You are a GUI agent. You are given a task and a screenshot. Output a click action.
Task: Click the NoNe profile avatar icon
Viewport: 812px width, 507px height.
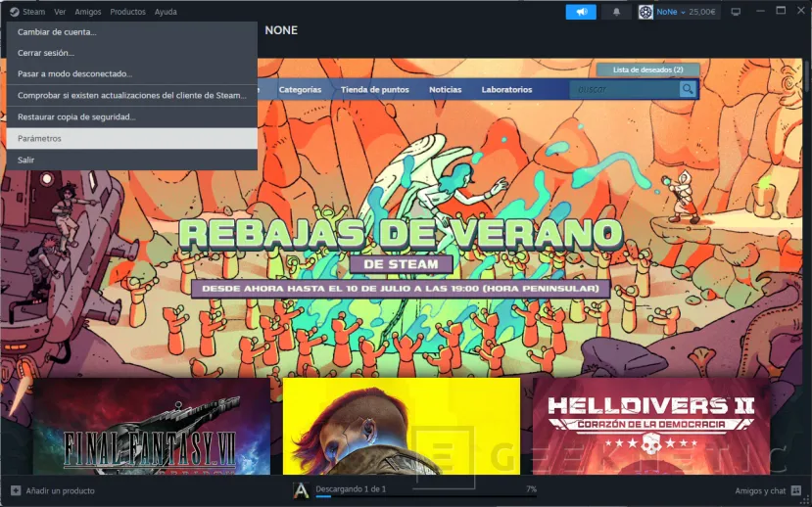[x=645, y=12]
